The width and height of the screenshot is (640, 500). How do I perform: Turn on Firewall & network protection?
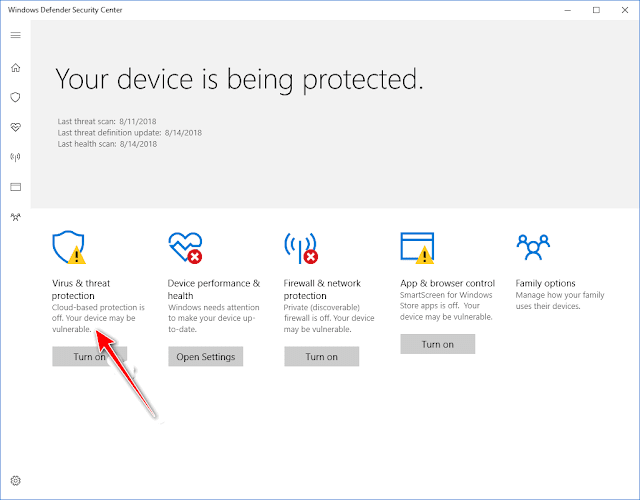(322, 356)
